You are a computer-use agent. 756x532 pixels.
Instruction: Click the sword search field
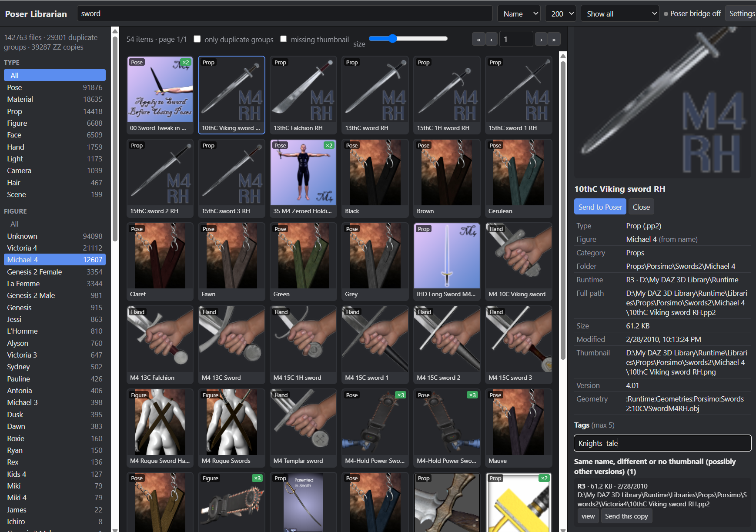point(285,13)
